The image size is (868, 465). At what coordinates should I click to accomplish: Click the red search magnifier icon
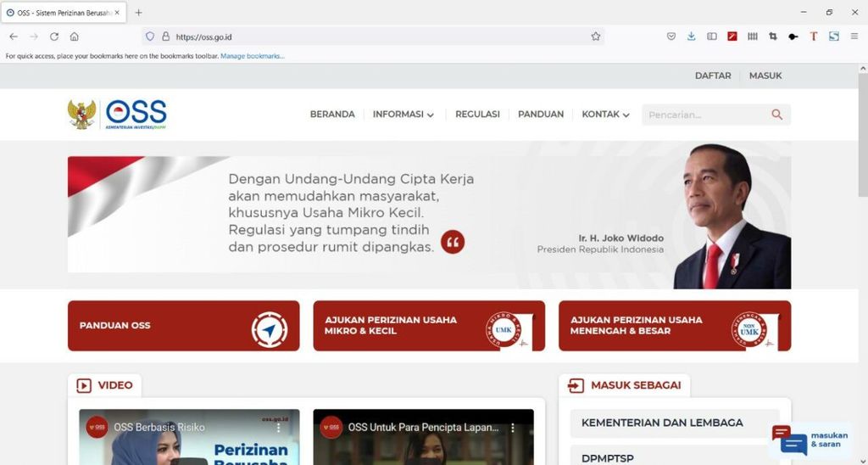(777, 115)
